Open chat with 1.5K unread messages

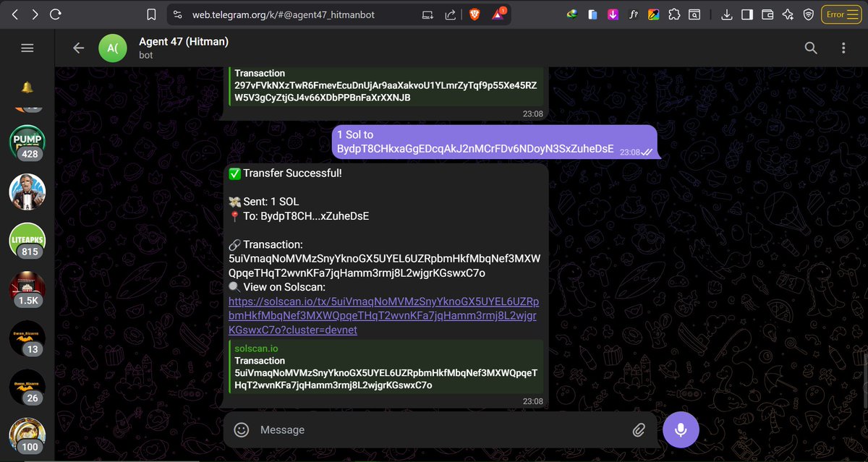[x=27, y=290]
